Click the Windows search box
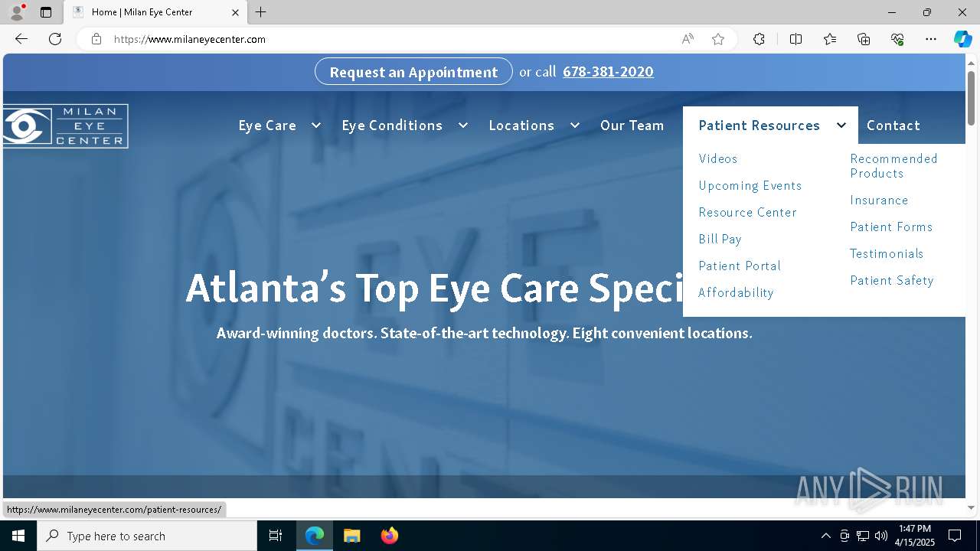This screenshot has width=980, height=551. 147,536
